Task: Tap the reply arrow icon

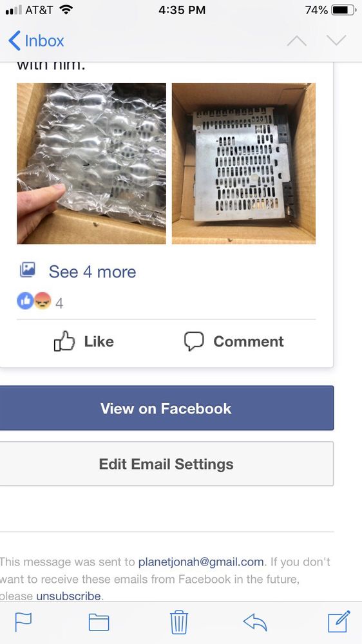Action: click(x=255, y=622)
